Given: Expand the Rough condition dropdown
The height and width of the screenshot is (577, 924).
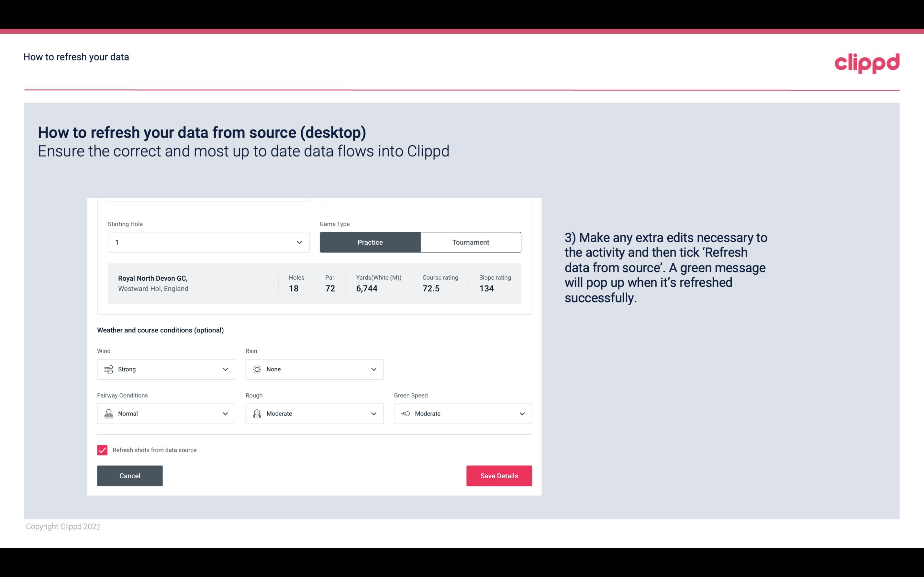Looking at the screenshot, I should [x=373, y=414].
